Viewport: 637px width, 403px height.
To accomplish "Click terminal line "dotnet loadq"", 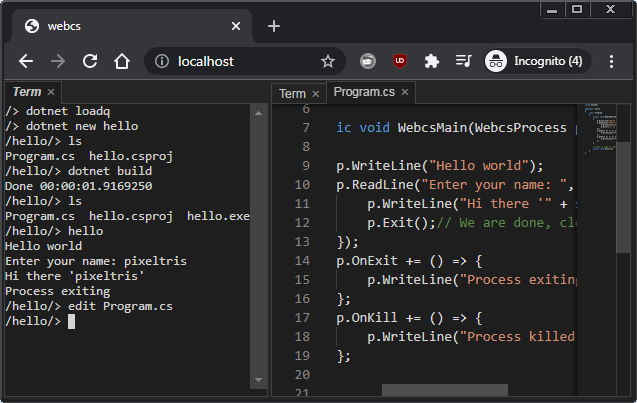I will click(68, 111).
